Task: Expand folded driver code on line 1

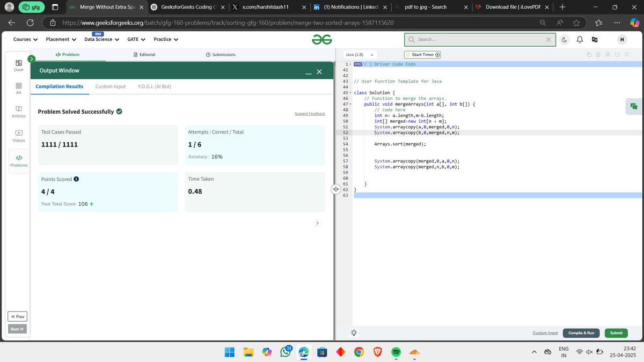Action: click(x=350, y=64)
